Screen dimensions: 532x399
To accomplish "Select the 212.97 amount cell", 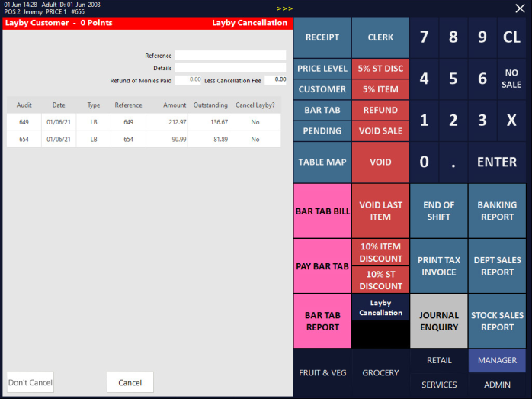I will click(x=167, y=122).
